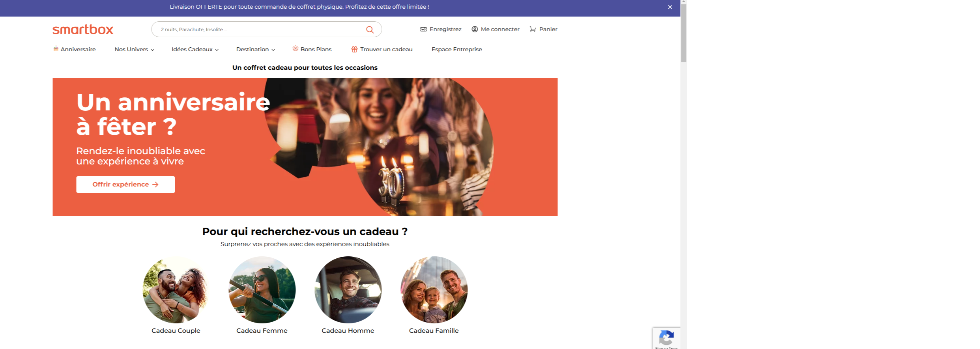Click the reCAPTCHA badge icon
The image size is (980, 349).
pos(666,338)
